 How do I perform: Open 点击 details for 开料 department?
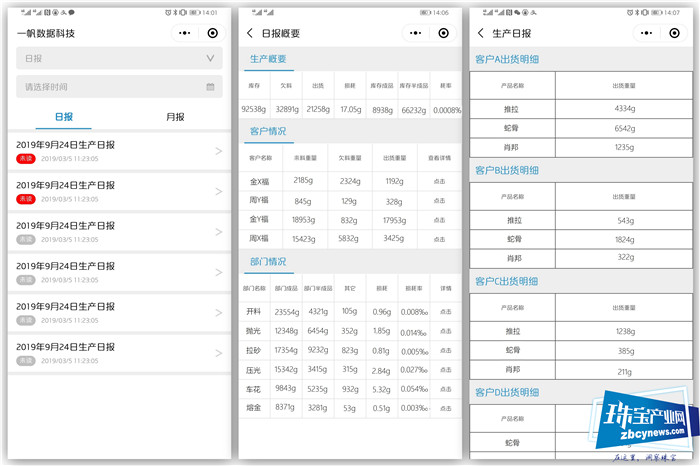[446, 312]
